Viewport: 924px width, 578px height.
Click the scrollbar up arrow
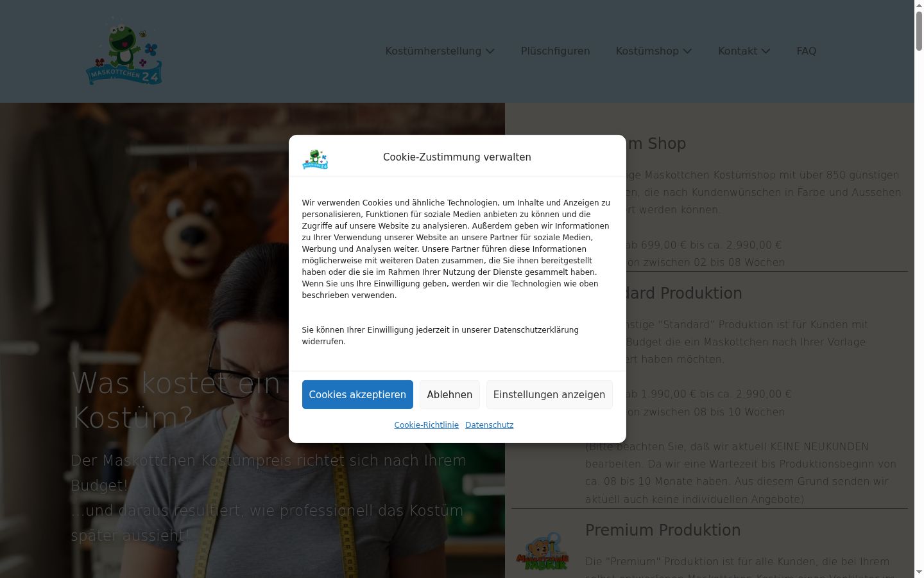click(x=919, y=5)
